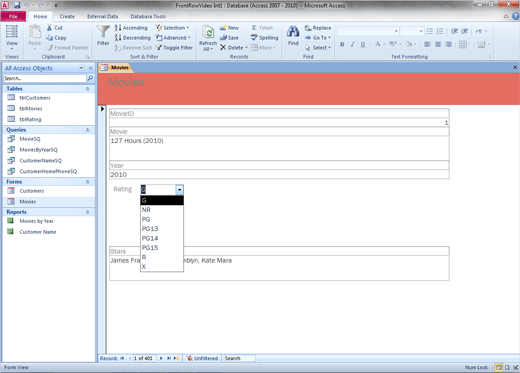Collapse the Queries group

(88, 130)
